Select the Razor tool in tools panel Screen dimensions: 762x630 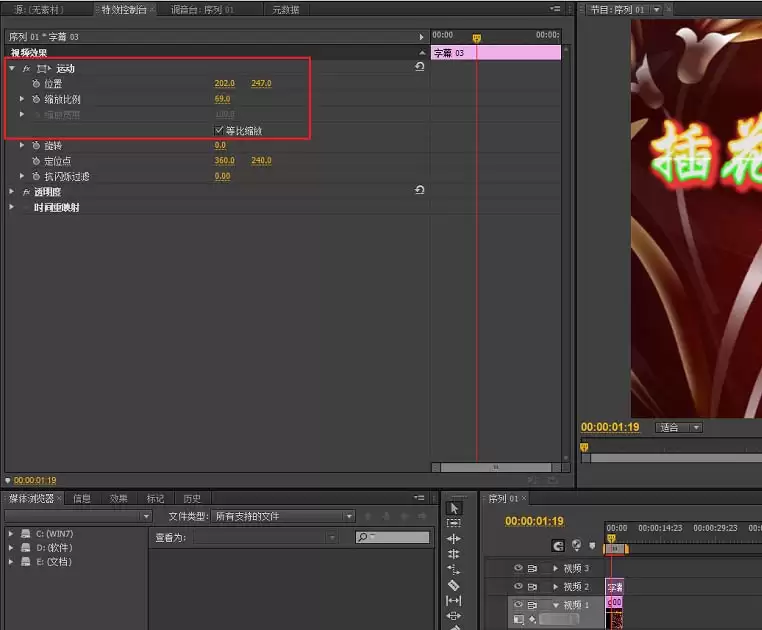pos(454,585)
